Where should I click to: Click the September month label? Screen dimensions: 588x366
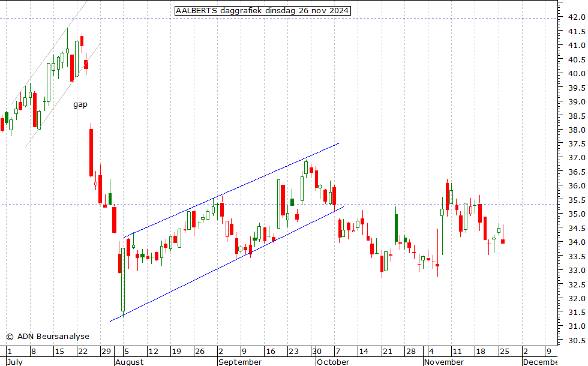click(x=240, y=362)
